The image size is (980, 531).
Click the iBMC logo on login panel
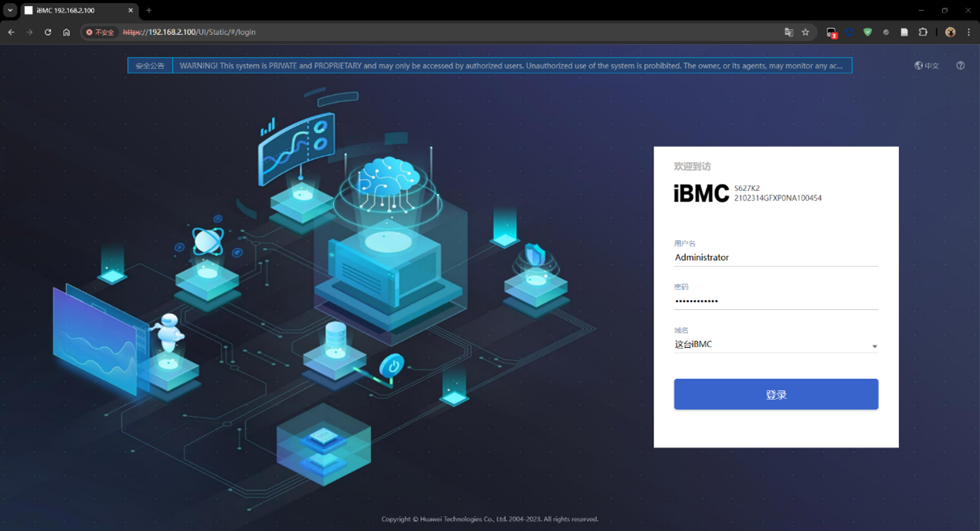click(701, 193)
